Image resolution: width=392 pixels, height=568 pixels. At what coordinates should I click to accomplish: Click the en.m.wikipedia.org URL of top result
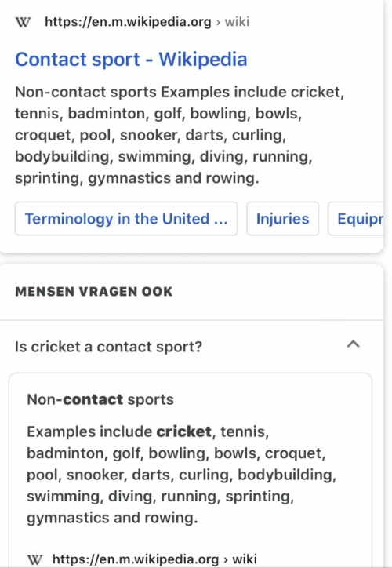(128, 22)
